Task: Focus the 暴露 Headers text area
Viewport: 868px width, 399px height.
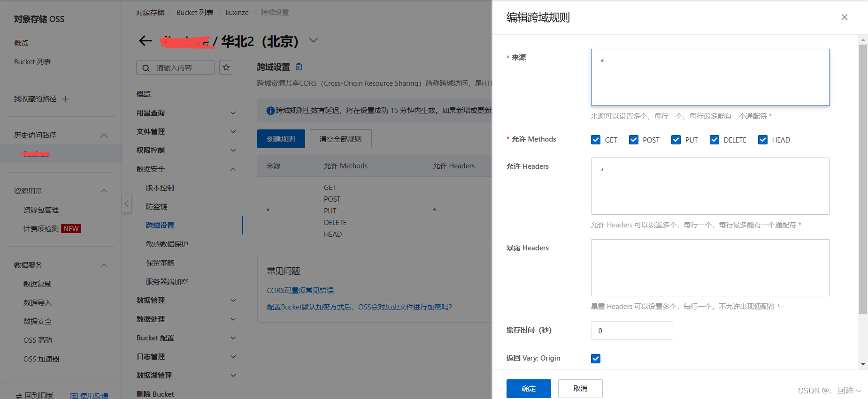Action: tap(710, 268)
